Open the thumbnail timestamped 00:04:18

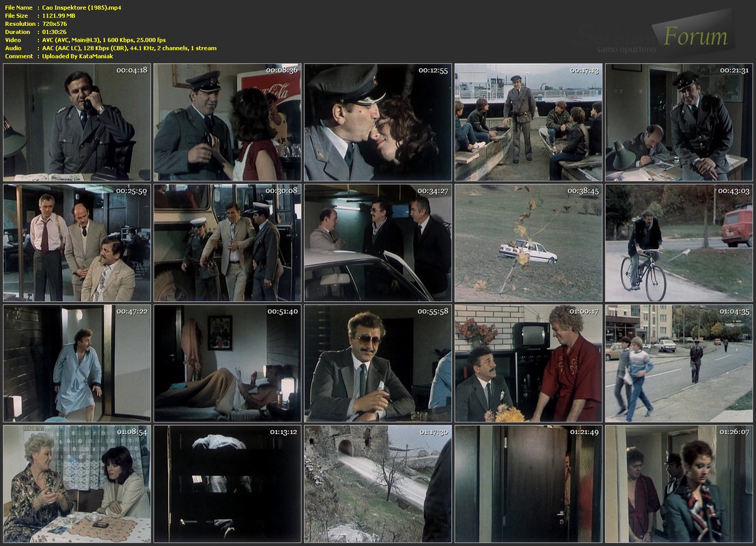click(x=76, y=122)
